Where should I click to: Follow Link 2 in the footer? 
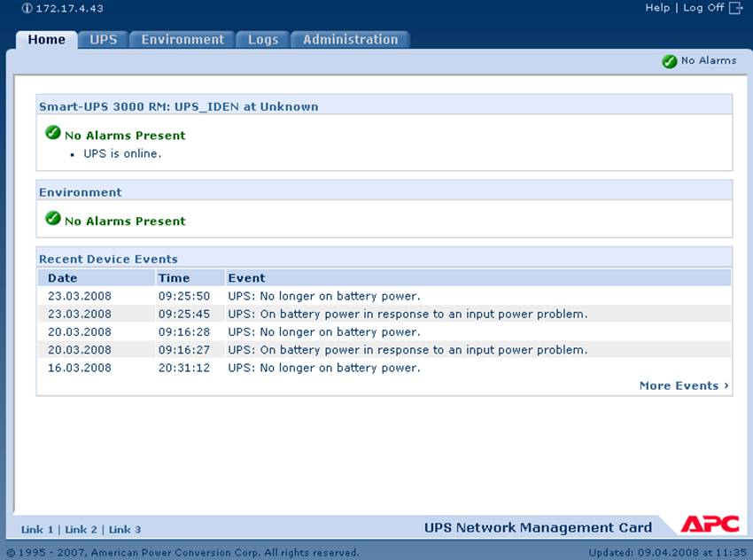pyautogui.click(x=81, y=529)
